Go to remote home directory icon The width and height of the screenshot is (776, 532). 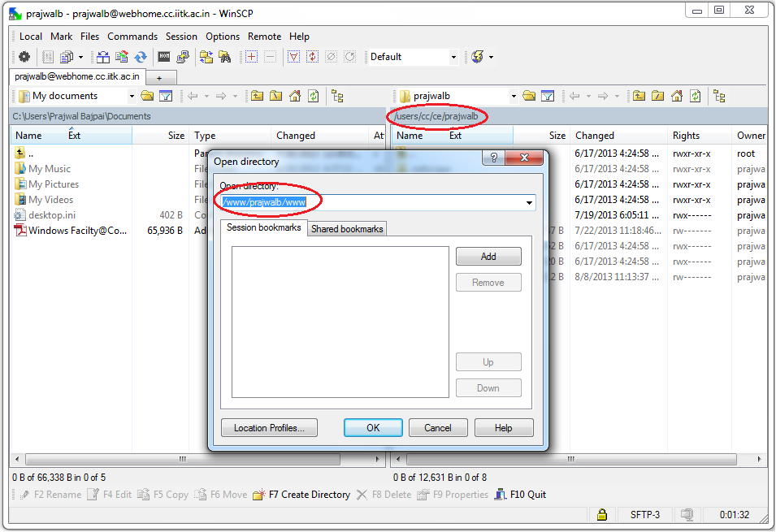(677, 96)
